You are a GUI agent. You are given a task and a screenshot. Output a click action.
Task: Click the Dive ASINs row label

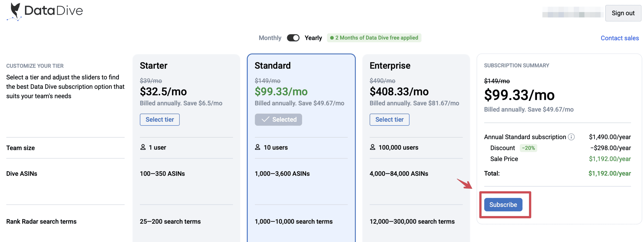click(22, 174)
